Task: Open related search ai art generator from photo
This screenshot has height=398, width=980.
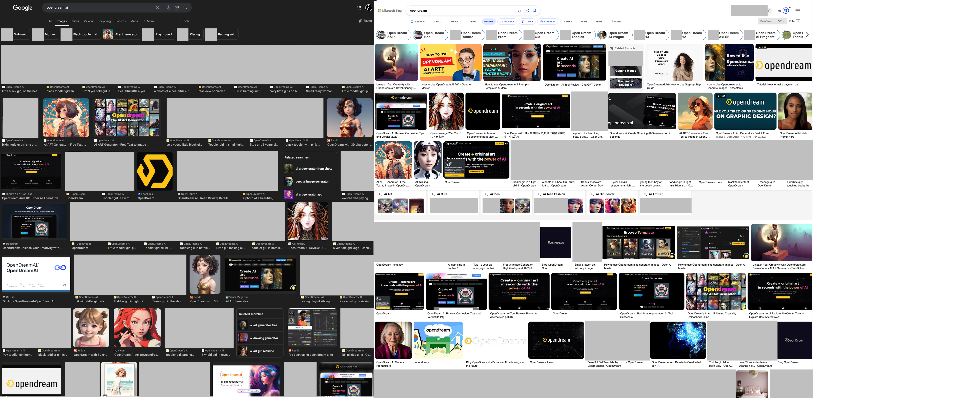Action: (x=309, y=169)
